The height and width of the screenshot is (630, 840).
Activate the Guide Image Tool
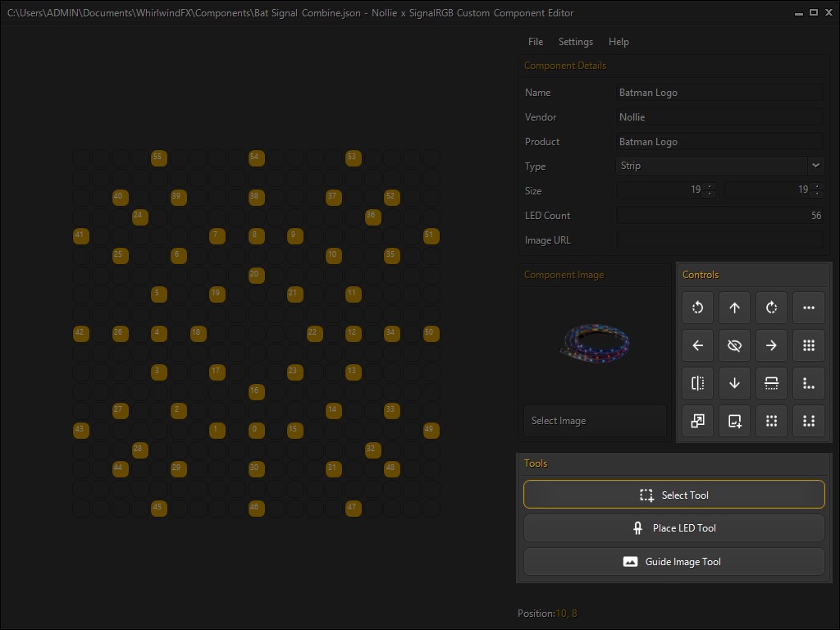[x=674, y=561]
